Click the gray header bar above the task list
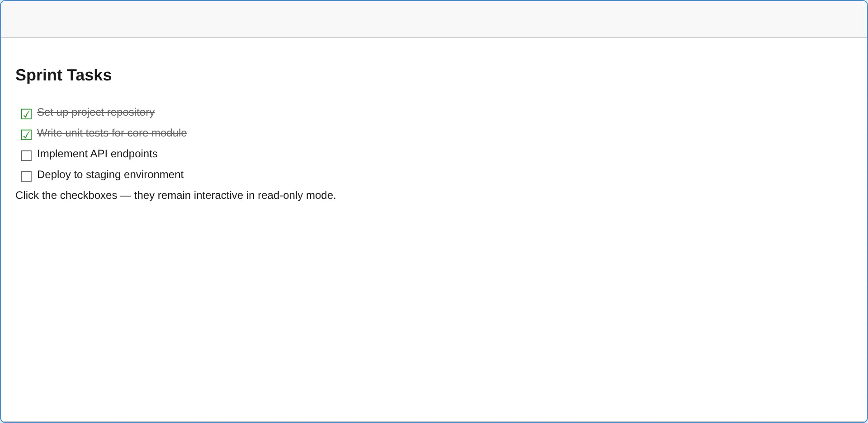 434,19
